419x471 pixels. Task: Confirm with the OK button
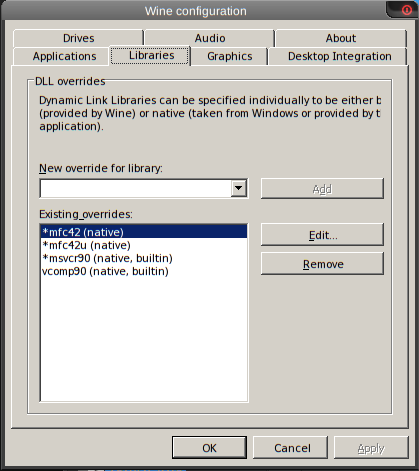(x=209, y=448)
